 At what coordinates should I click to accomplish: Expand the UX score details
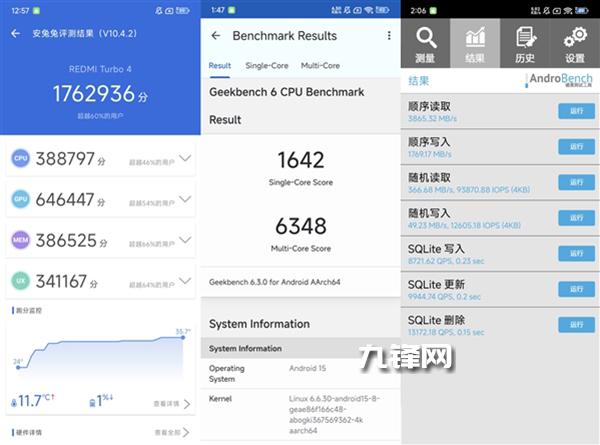click(184, 282)
